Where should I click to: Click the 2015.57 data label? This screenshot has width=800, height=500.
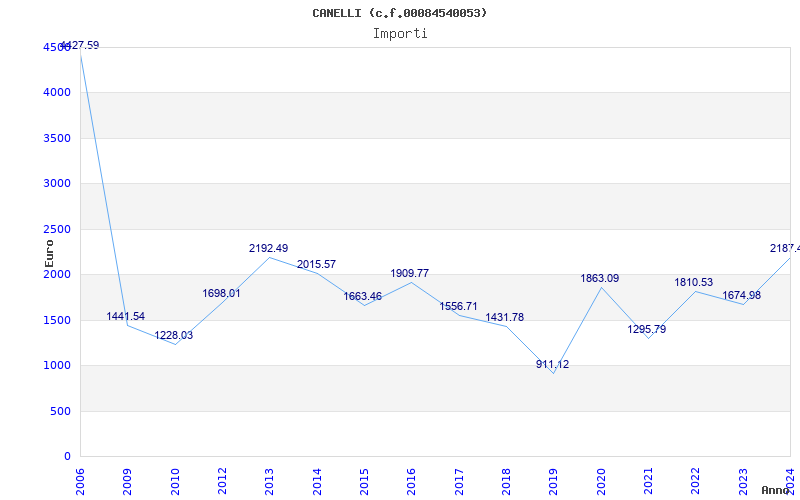coord(316,265)
